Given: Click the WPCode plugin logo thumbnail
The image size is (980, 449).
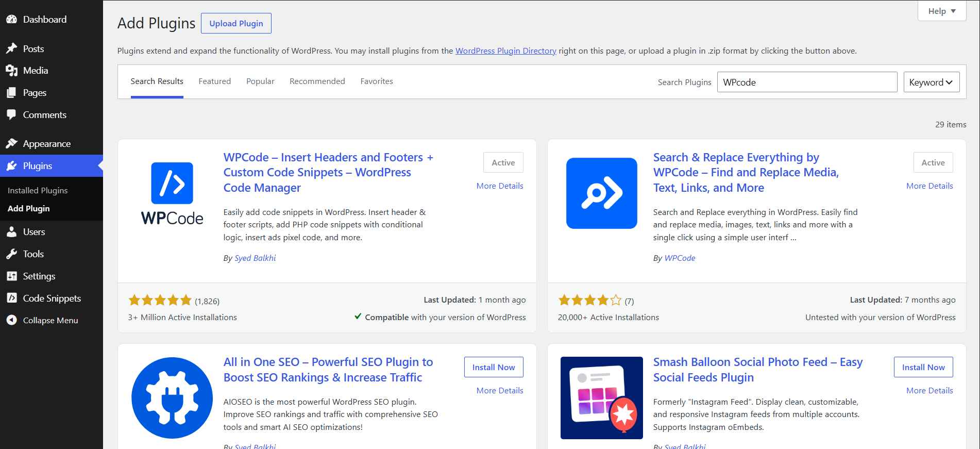Looking at the screenshot, I should pos(172,194).
